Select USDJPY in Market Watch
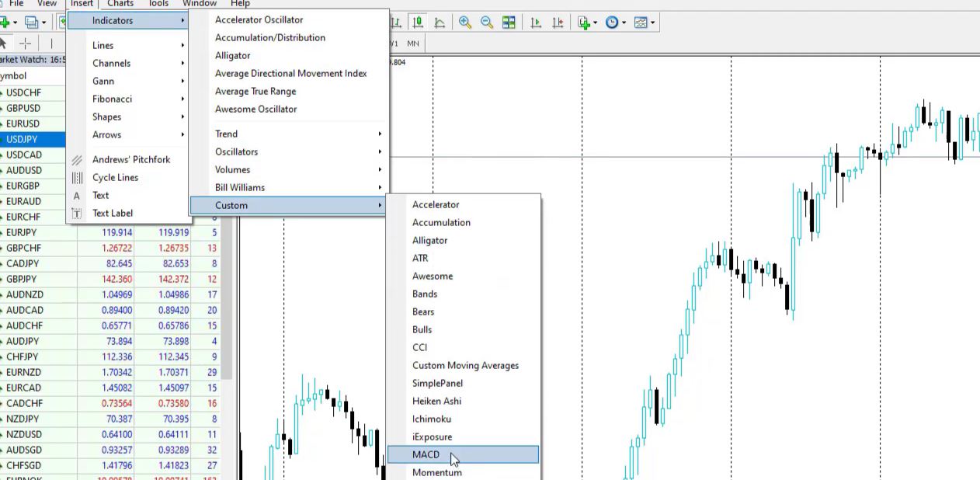Viewport: 980px width, 480px height. (x=21, y=139)
